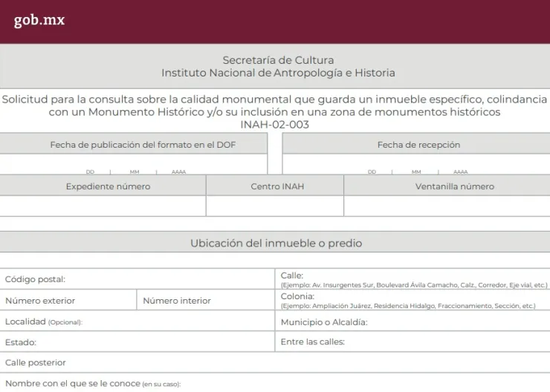This screenshot has width=550, height=392.
Task: Click the Localidad (Opcional) field
Action: point(137,321)
